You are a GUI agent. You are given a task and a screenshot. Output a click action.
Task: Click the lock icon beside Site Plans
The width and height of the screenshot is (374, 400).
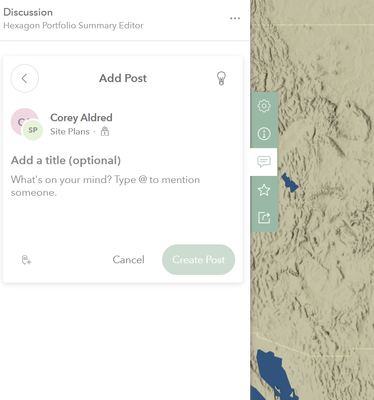coord(105,131)
